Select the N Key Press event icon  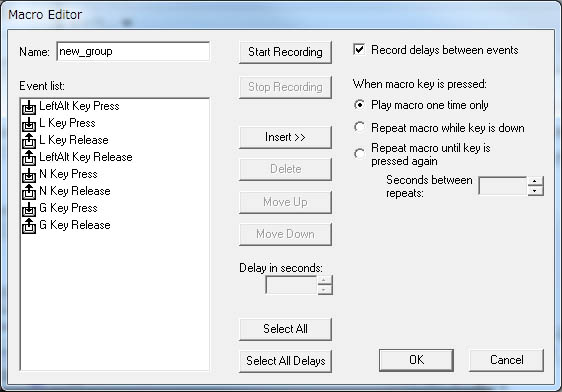tap(29, 175)
